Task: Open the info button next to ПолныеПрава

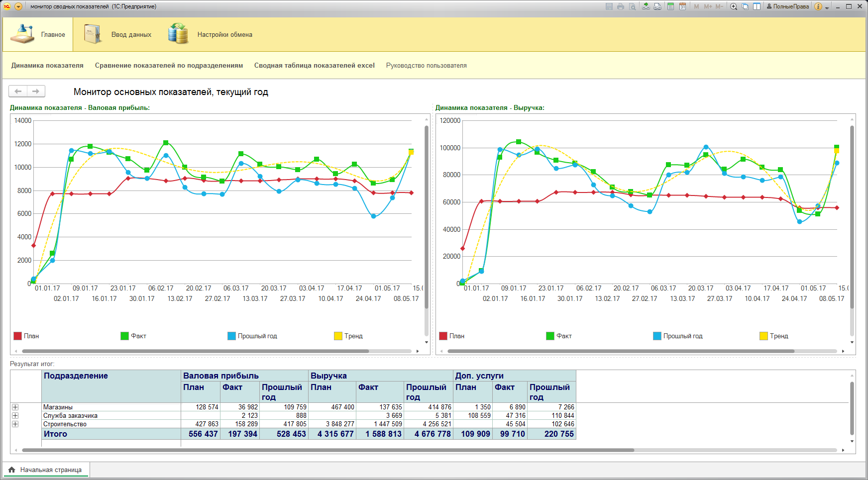Action: [x=818, y=6]
